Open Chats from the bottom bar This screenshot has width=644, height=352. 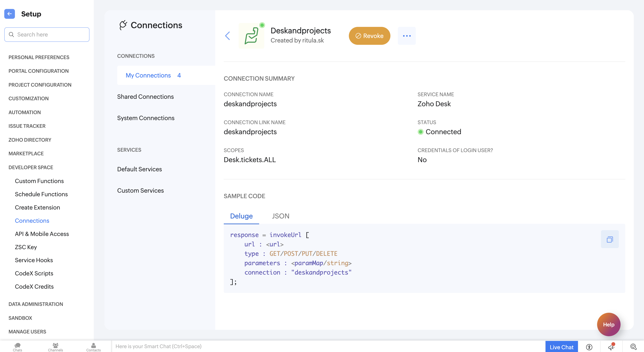(17, 347)
